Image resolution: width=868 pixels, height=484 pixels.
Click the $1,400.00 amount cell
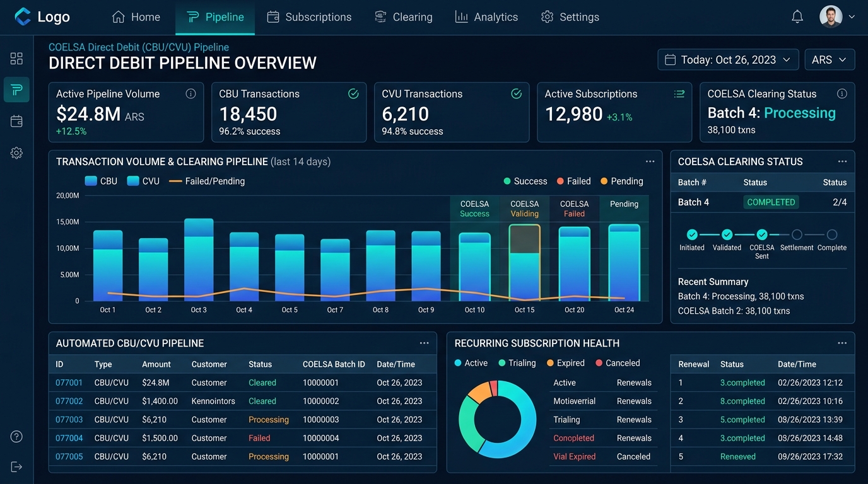click(160, 401)
